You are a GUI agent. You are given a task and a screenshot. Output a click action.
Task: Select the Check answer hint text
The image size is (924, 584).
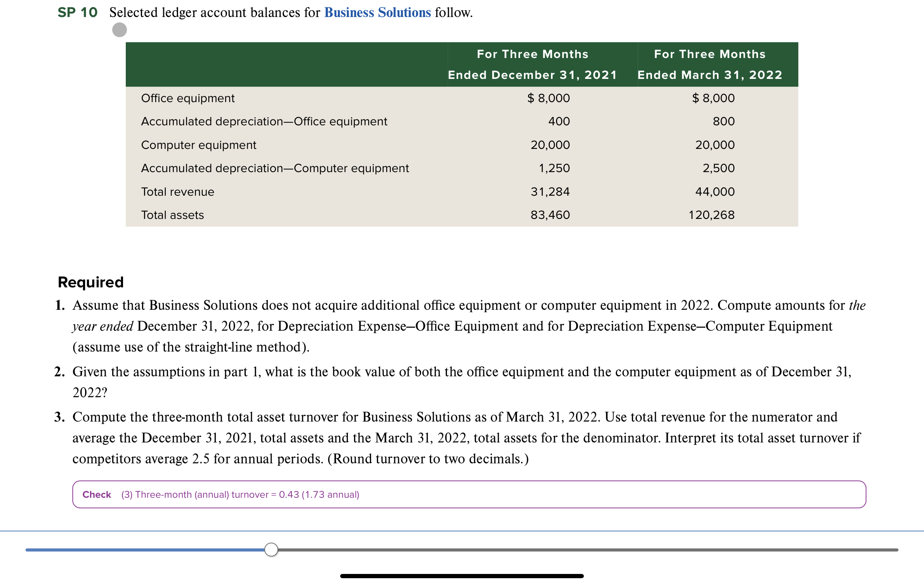pyautogui.click(x=240, y=495)
